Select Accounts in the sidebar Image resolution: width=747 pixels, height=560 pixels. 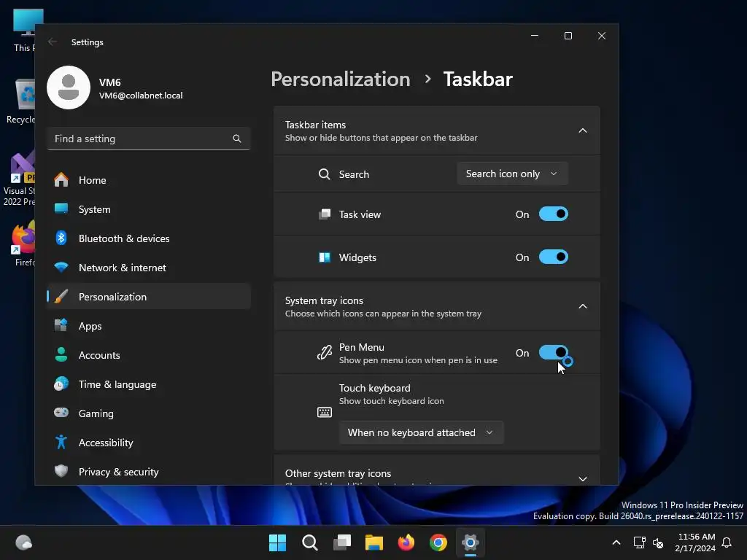(x=149, y=355)
